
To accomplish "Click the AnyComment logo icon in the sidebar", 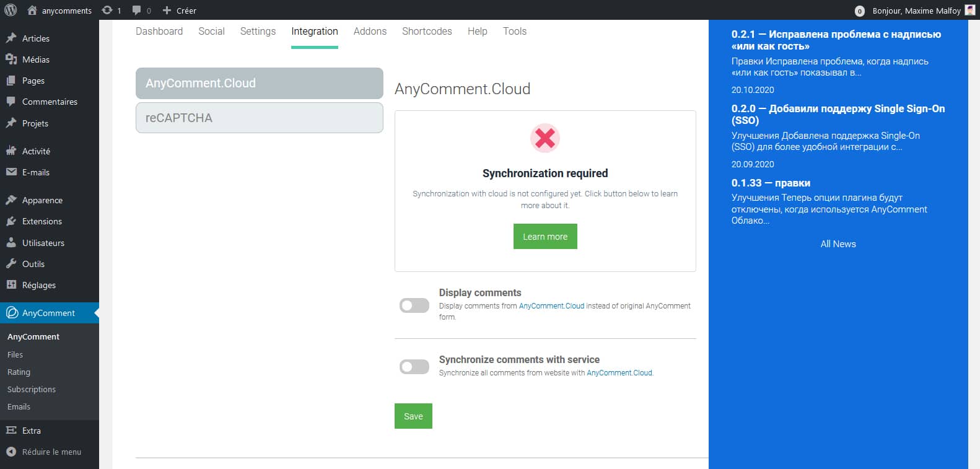I will coord(12,313).
